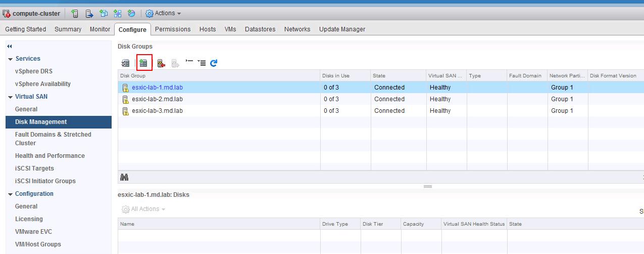Click the claim disks checklist icon

[126, 63]
